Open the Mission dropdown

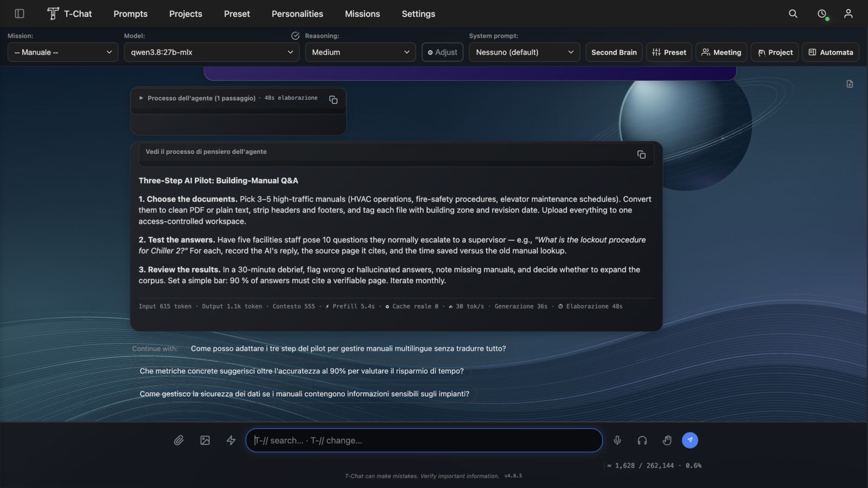(63, 52)
